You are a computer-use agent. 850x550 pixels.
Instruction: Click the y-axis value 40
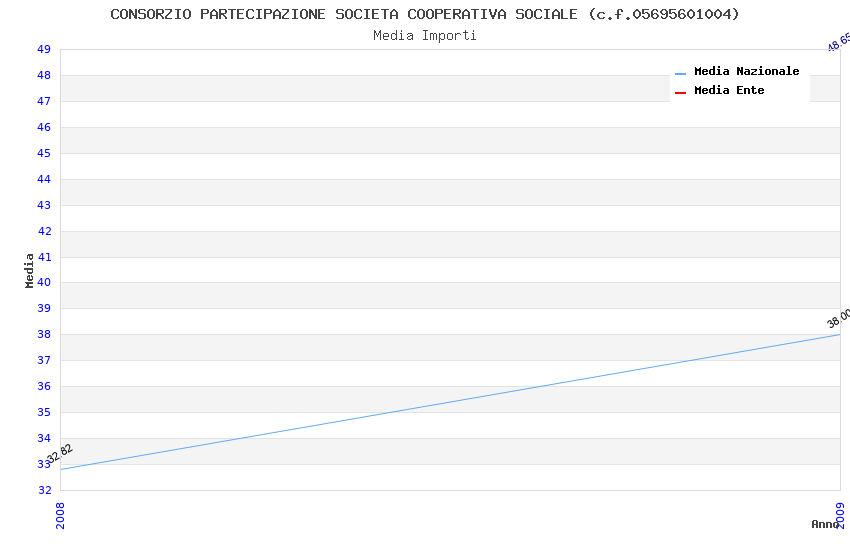[44, 282]
